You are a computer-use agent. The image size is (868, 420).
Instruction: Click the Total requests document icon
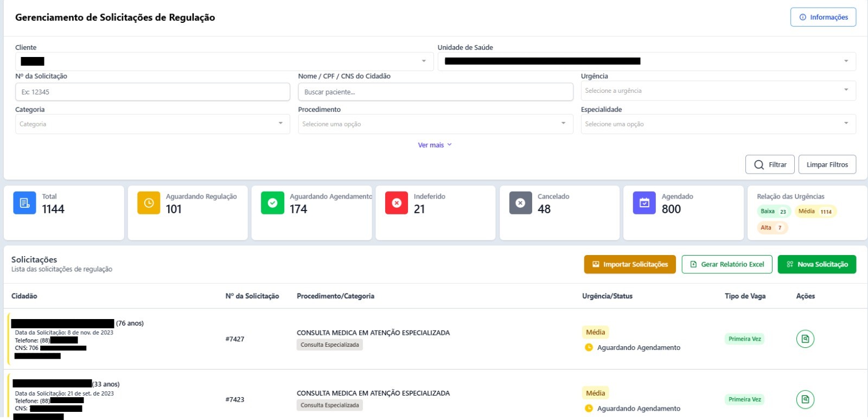[24, 203]
